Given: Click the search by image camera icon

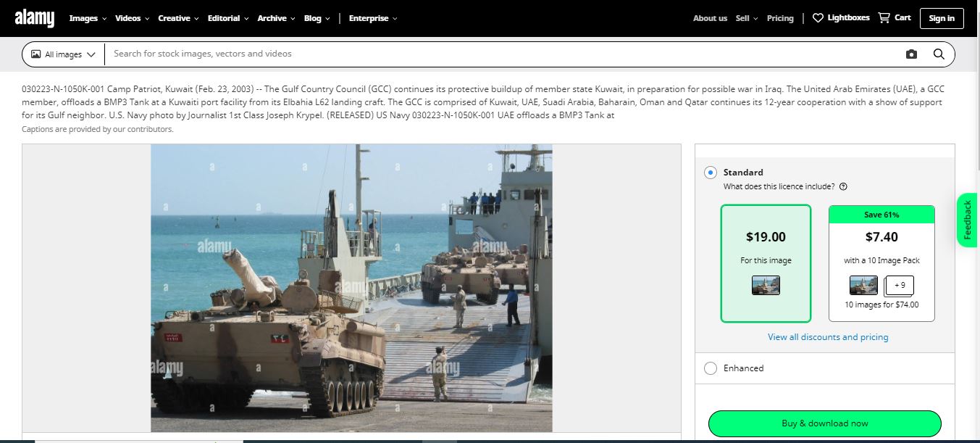Looking at the screenshot, I should (911, 54).
